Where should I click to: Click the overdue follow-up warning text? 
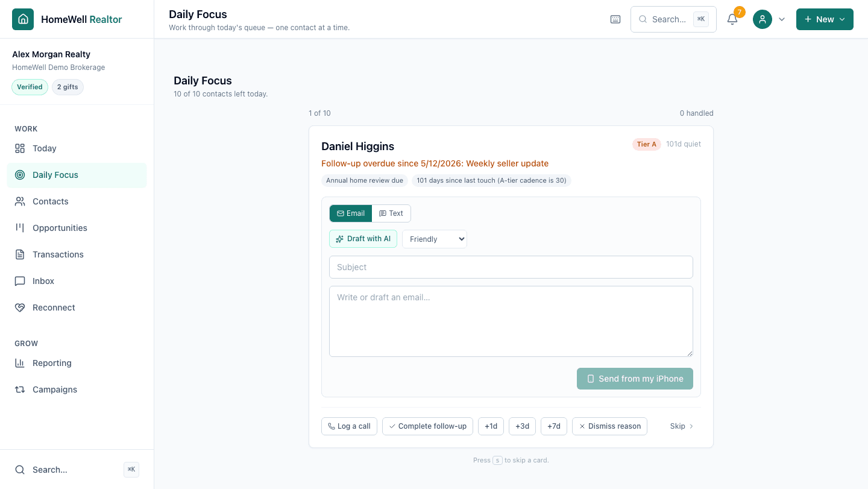(x=435, y=163)
